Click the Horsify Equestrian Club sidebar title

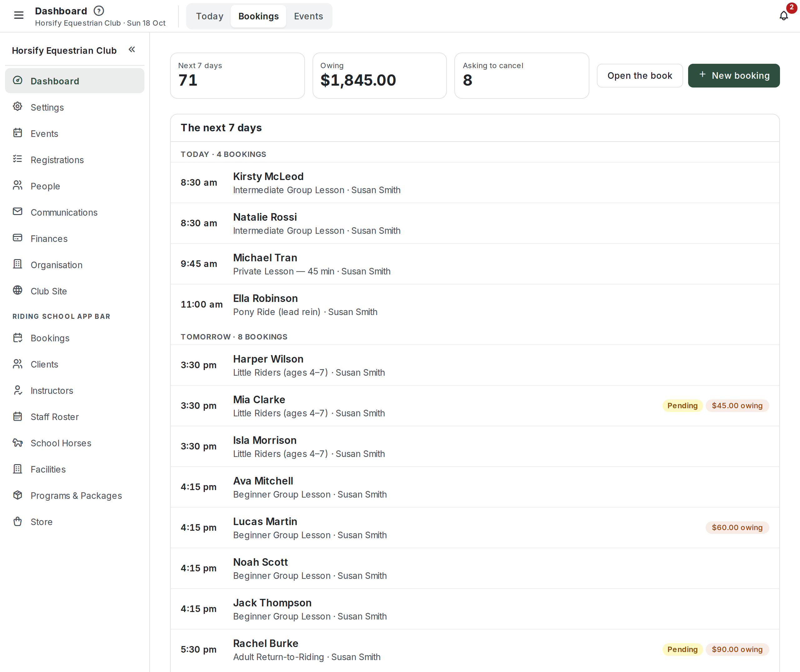(x=64, y=51)
